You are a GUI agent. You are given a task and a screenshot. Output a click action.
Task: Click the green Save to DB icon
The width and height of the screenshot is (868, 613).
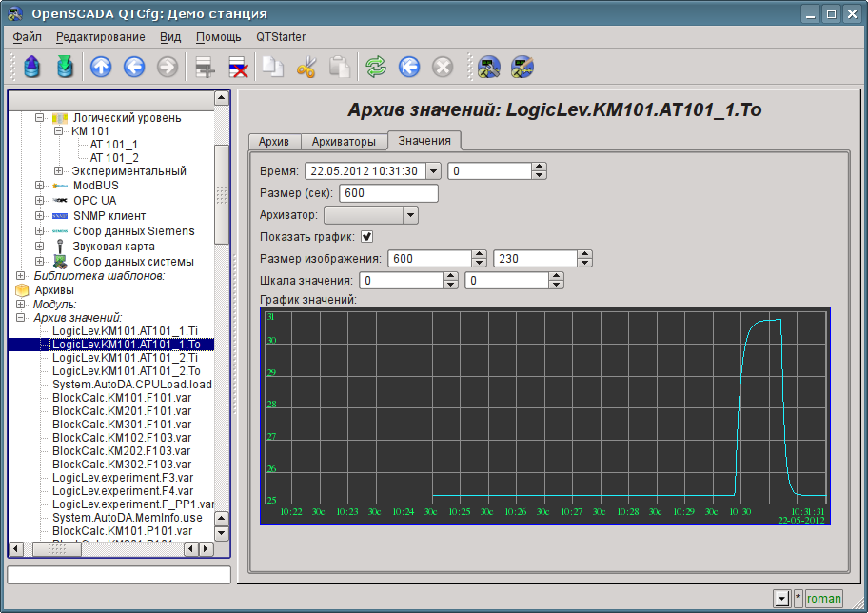[x=65, y=67]
